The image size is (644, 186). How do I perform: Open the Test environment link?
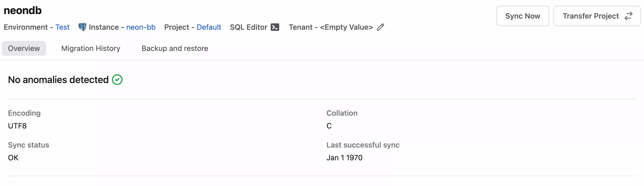click(62, 27)
